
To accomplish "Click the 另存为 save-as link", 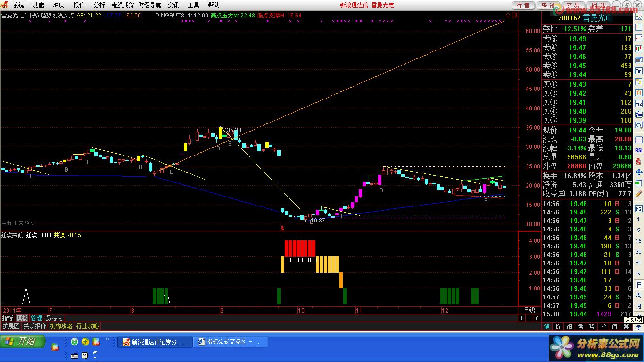I will click(x=54, y=318).
